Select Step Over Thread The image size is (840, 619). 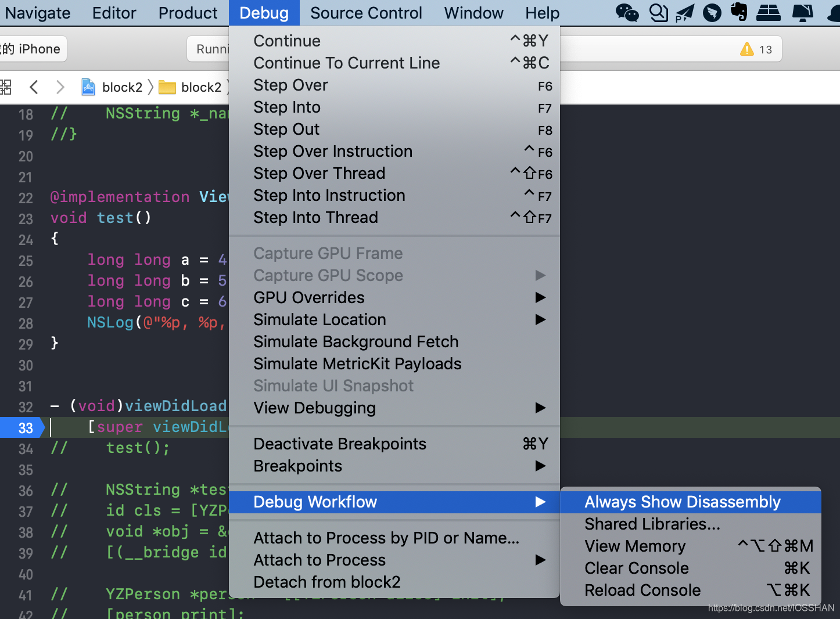tap(394, 173)
